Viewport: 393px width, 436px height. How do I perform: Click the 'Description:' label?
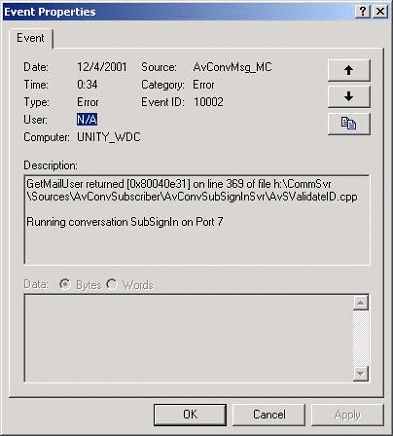pos(50,165)
